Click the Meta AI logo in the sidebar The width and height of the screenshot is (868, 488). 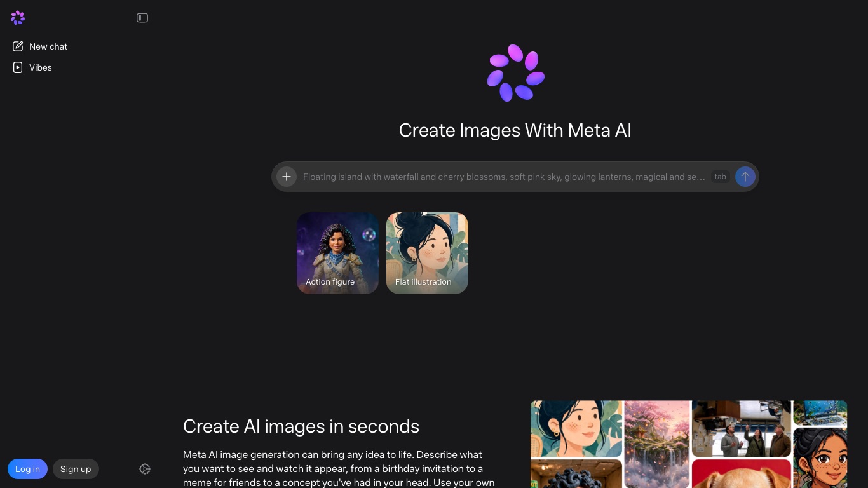coord(18,18)
